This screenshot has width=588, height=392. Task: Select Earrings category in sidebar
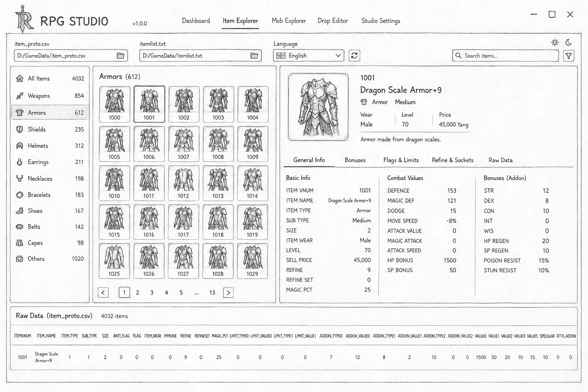[x=50, y=162]
